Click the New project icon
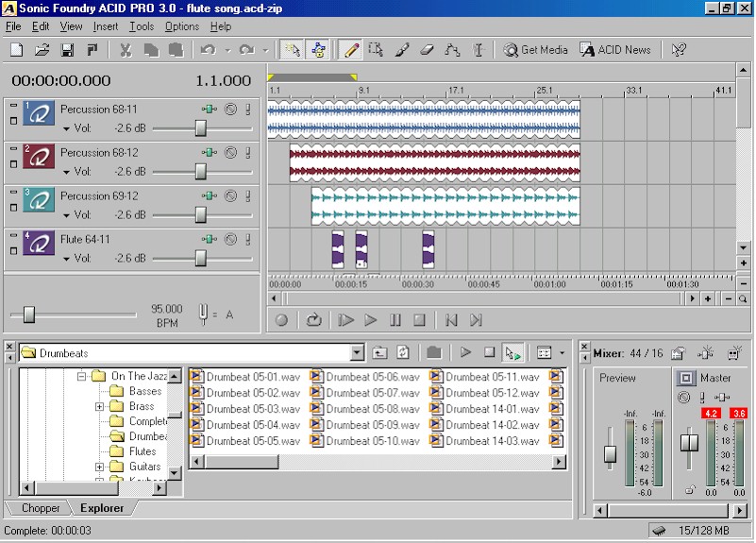Viewport: 756px width, 543px height. [17, 50]
